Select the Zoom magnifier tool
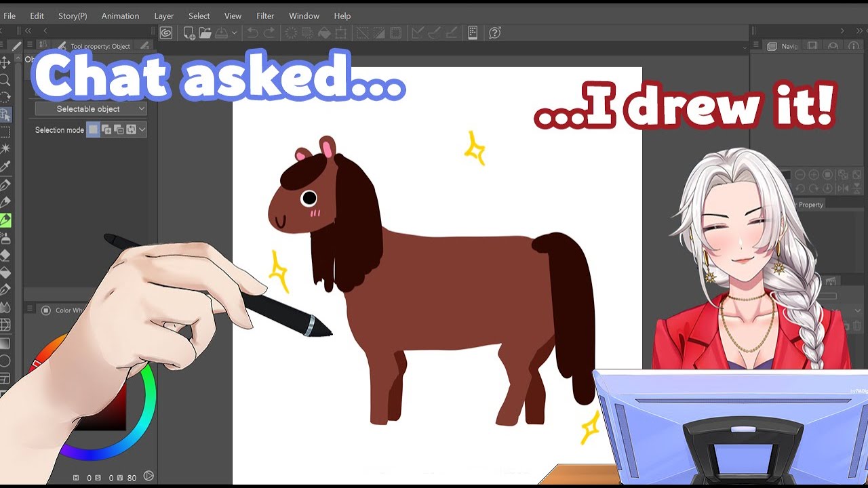 [5, 80]
